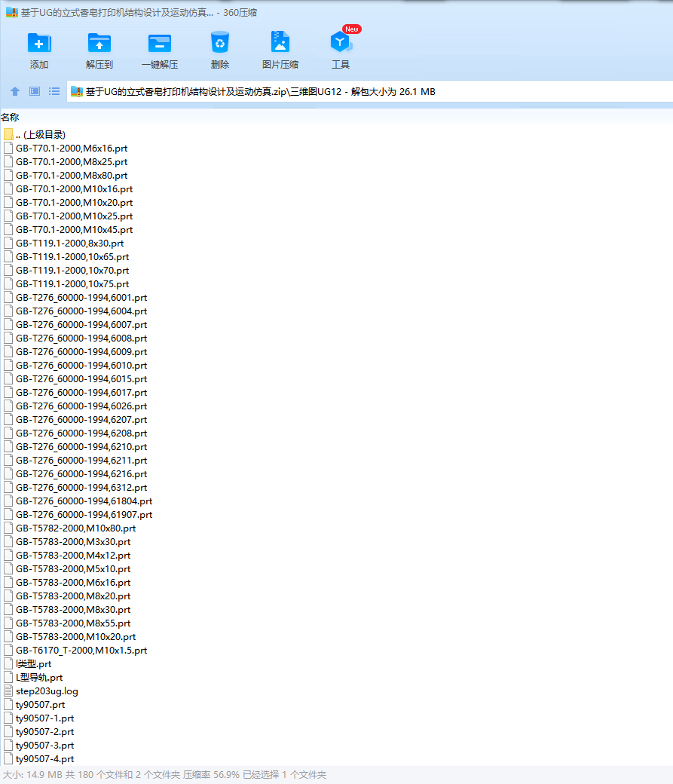This screenshot has height=784, width=673.
Task: Select file ty90507-1.prt
Action: (45, 718)
